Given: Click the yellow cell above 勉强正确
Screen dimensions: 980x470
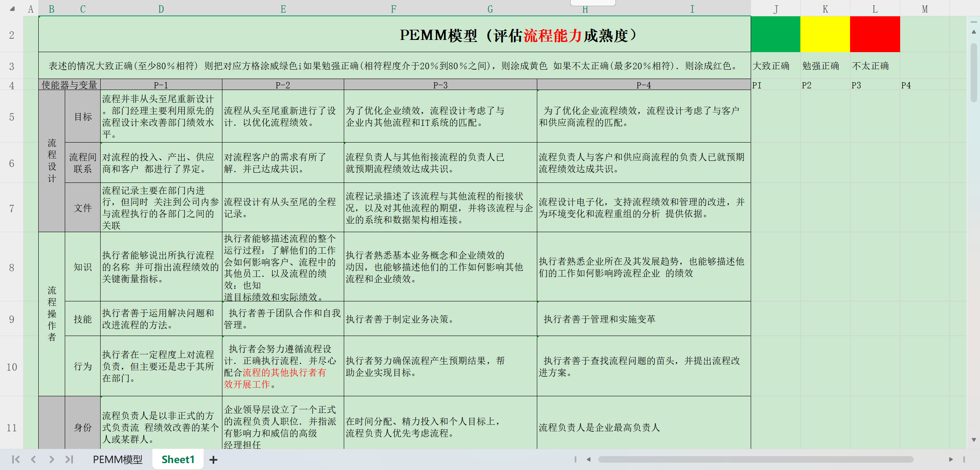Looking at the screenshot, I should (x=825, y=34).
